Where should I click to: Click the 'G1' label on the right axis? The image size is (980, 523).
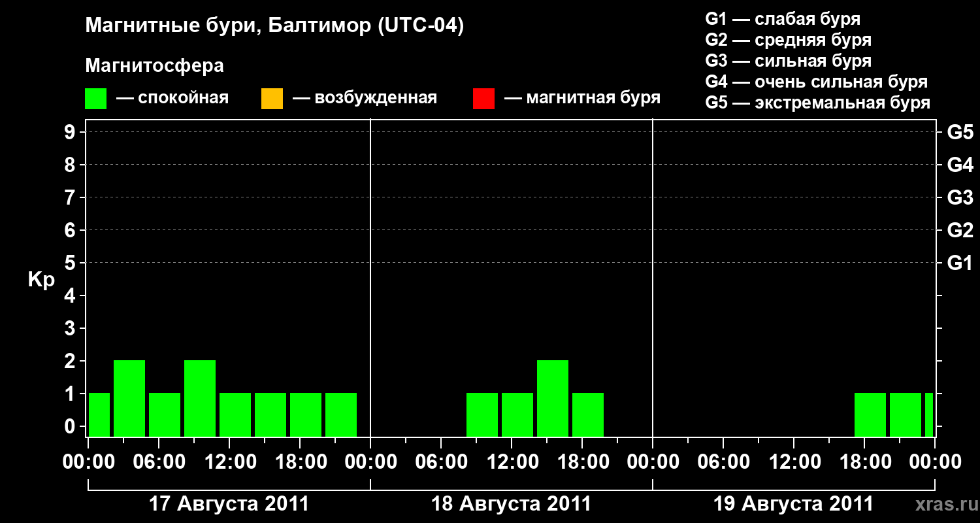[960, 263]
